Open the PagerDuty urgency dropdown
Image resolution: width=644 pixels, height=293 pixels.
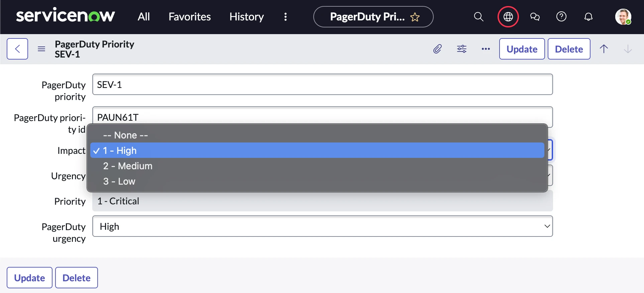pyautogui.click(x=322, y=226)
